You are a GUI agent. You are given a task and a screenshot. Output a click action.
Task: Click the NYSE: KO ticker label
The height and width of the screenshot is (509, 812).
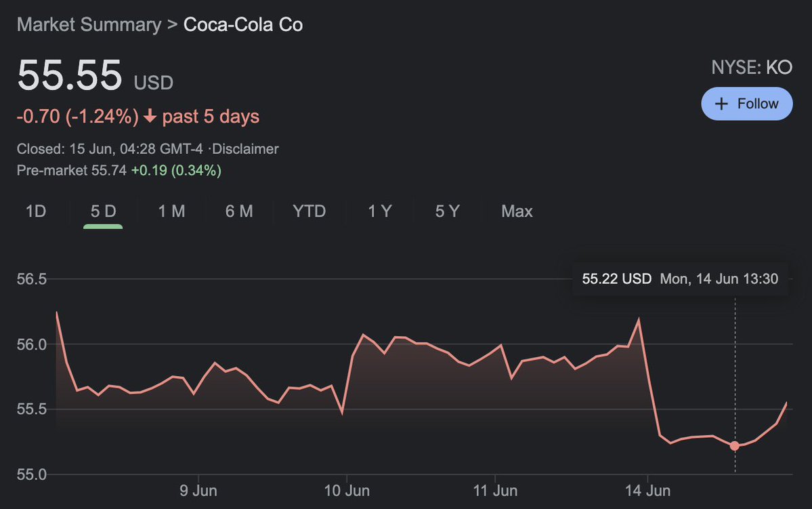coord(752,67)
